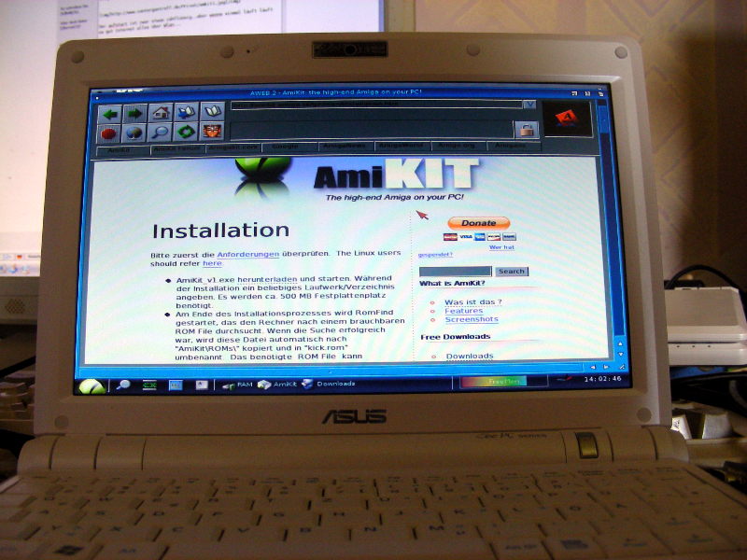The image size is (747, 560).
Task: Click the herunterladen link
Action: point(267,279)
